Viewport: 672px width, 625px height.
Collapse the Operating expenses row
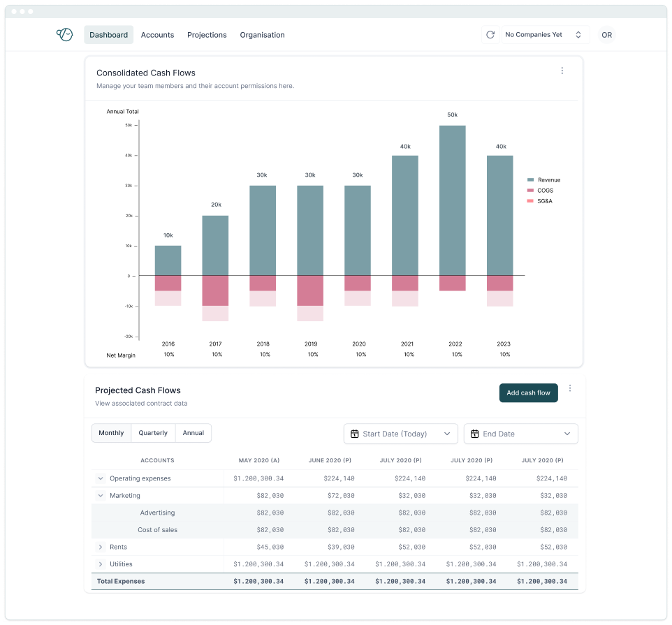click(x=100, y=478)
